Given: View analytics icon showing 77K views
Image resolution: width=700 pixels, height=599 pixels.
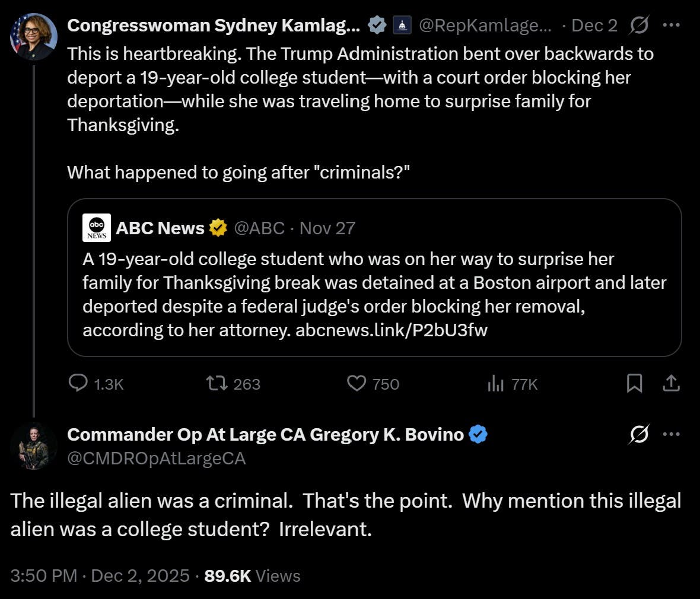Looking at the screenshot, I should click(495, 384).
